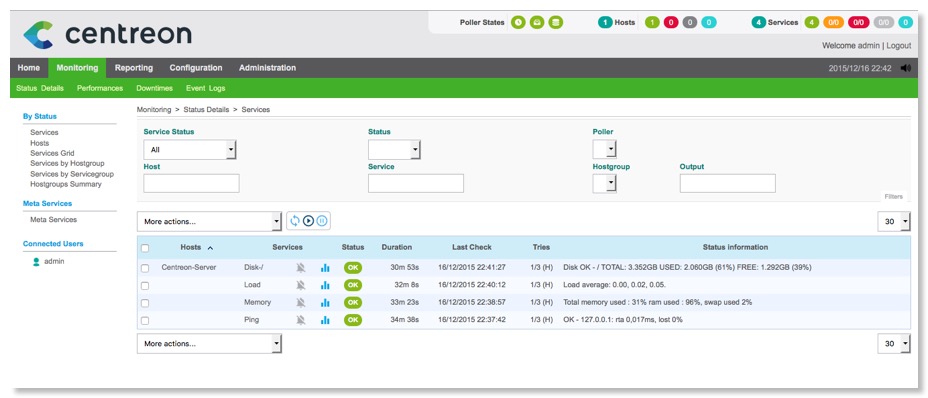Image resolution: width=928 pixels, height=398 pixels.
Task: Open the bottom page-size dropdown showing 30
Action: tap(894, 344)
